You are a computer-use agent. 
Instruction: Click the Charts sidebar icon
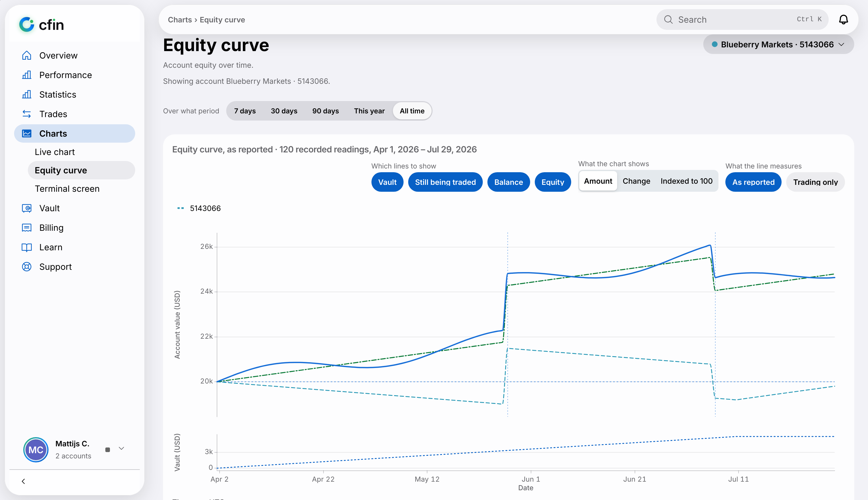tap(26, 133)
